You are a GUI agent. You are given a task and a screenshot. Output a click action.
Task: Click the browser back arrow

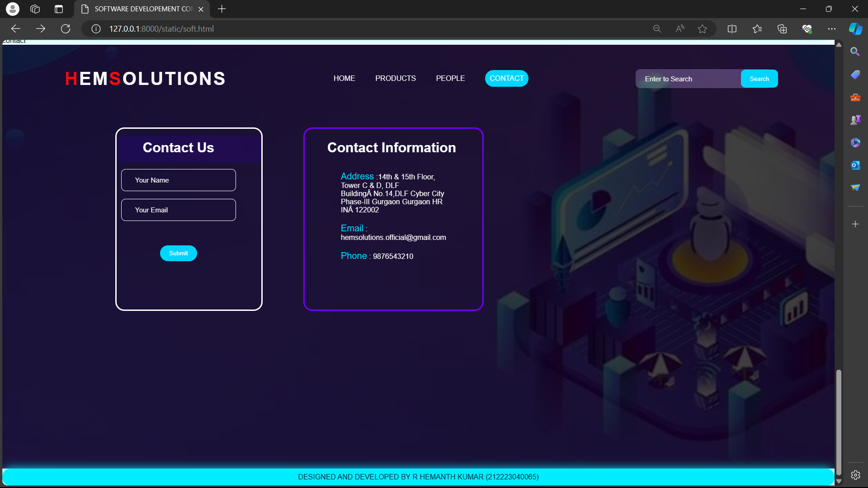[16, 29]
